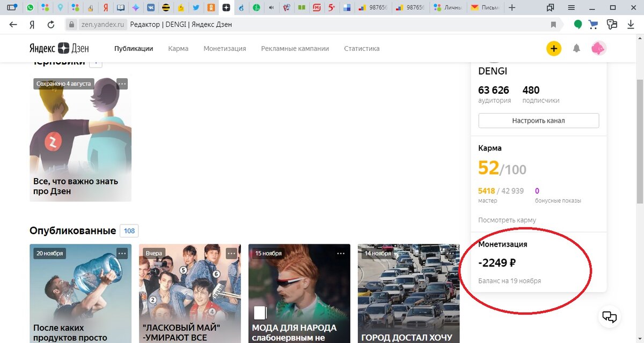Open the side-by-side tabs icon in the title bar

pos(550,8)
